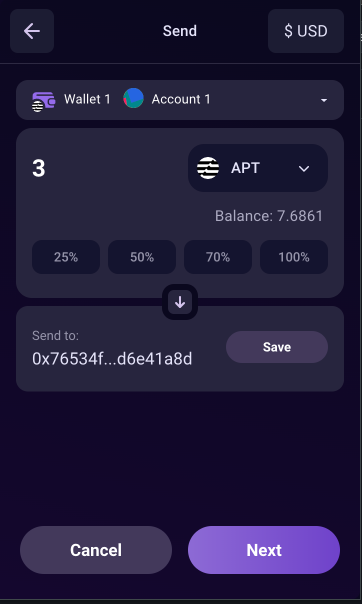Select 50% of balance
This screenshot has height=604, width=362.
[142, 257]
